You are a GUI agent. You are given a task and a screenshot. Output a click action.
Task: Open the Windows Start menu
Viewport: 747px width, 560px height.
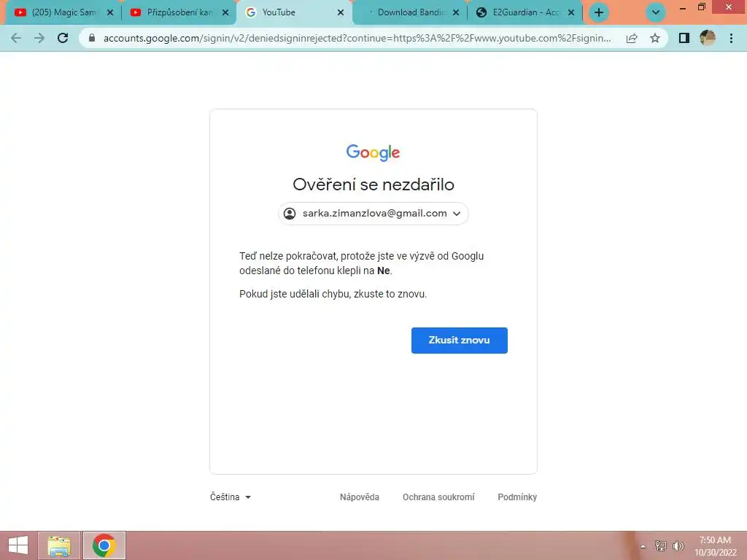(18, 545)
